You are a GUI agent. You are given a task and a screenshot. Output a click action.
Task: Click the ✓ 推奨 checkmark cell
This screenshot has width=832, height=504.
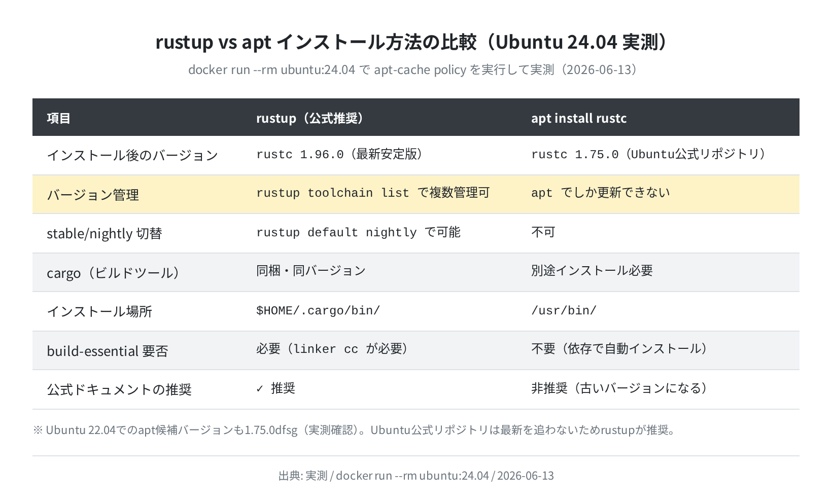point(275,388)
